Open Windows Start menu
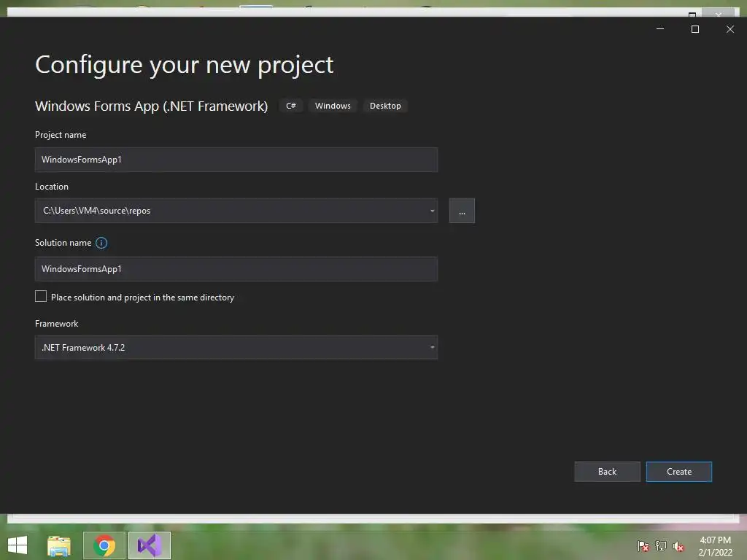The image size is (747, 560). pos(18,545)
